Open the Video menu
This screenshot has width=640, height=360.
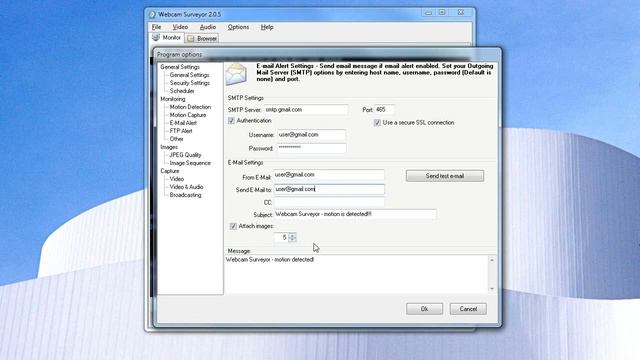tap(180, 27)
